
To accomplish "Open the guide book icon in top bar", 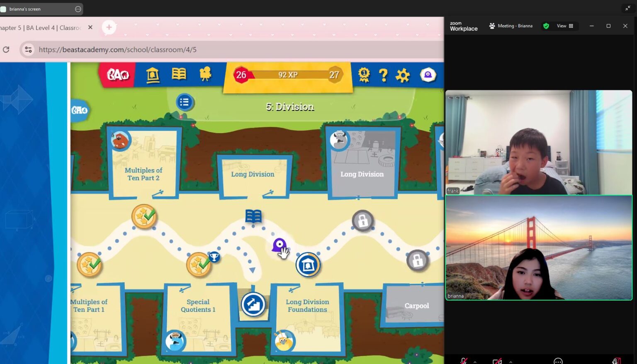I will pos(179,74).
